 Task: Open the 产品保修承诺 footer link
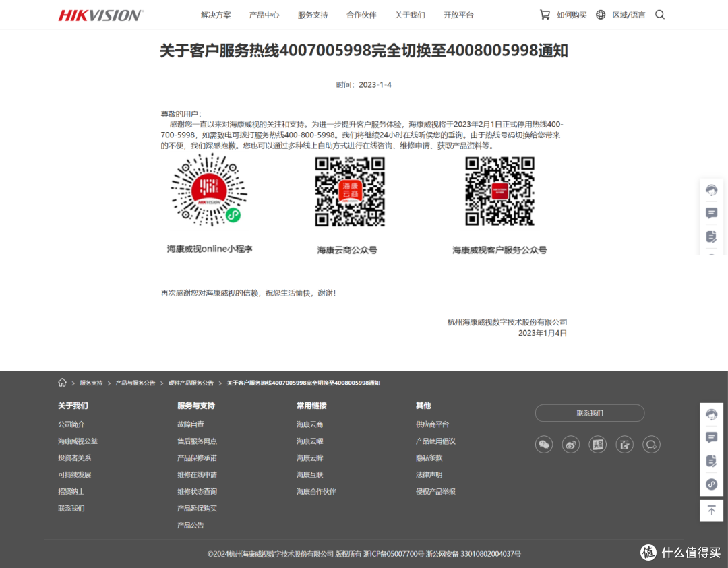(x=197, y=457)
